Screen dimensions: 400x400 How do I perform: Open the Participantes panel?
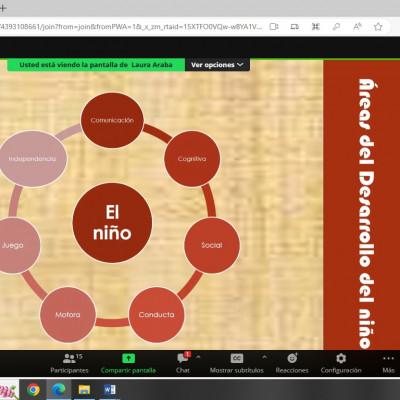click(x=69, y=363)
